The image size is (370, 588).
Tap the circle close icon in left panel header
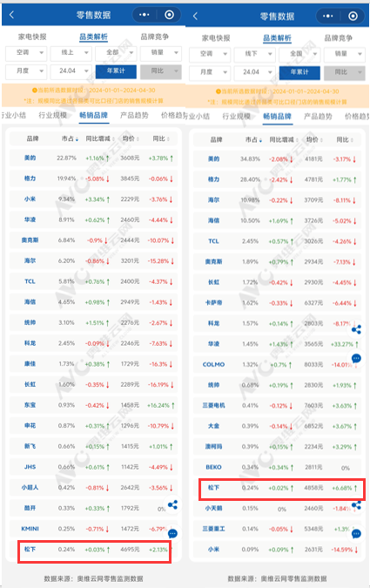(170, 15)
